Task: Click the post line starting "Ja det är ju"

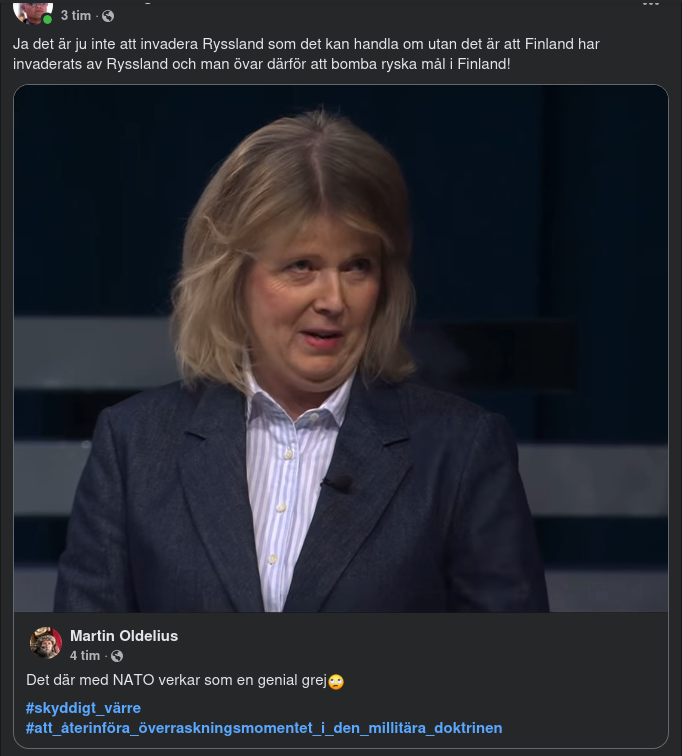Action: (300, 45)
